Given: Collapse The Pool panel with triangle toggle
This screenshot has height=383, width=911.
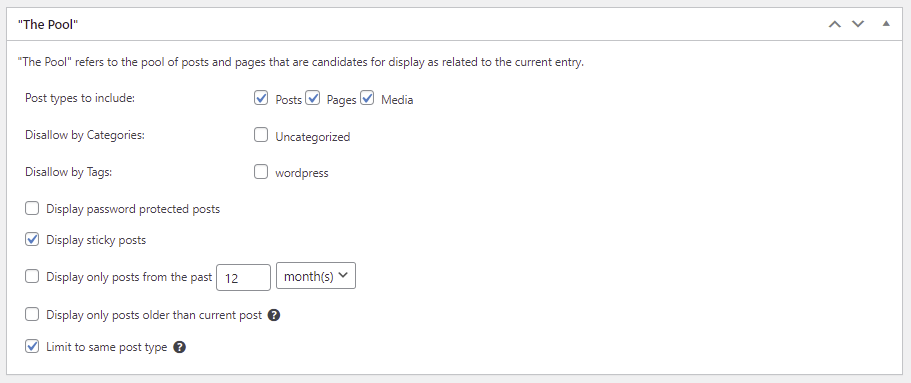Looking at the screenshot, I should coord(885,24).
